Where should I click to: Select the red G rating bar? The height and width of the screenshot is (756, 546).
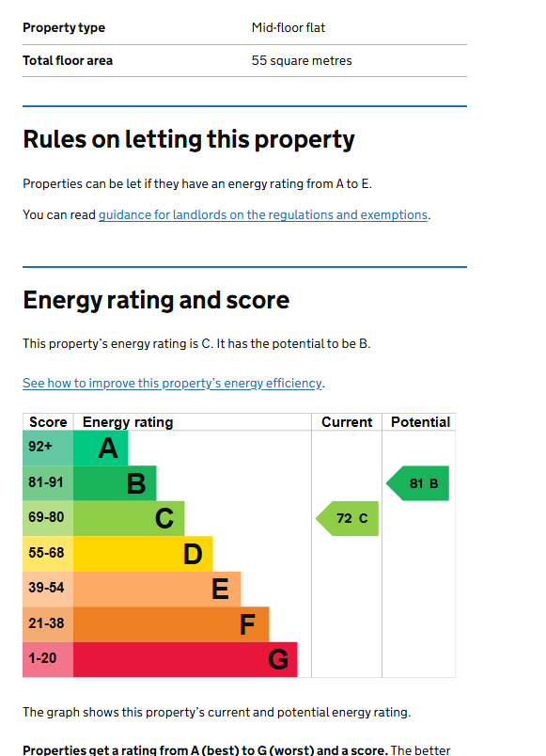click(x=185, y=659)
